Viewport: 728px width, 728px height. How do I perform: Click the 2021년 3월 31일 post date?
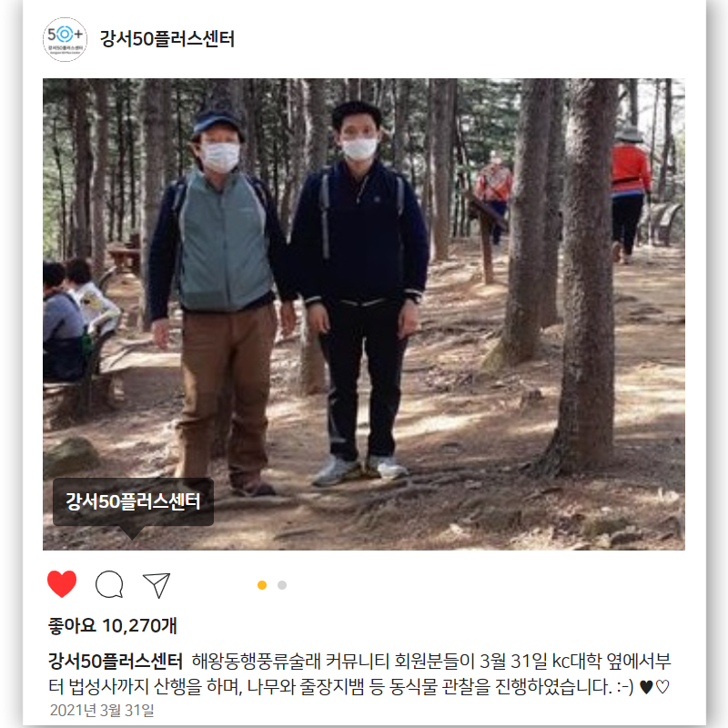click(x=102, y=711)
